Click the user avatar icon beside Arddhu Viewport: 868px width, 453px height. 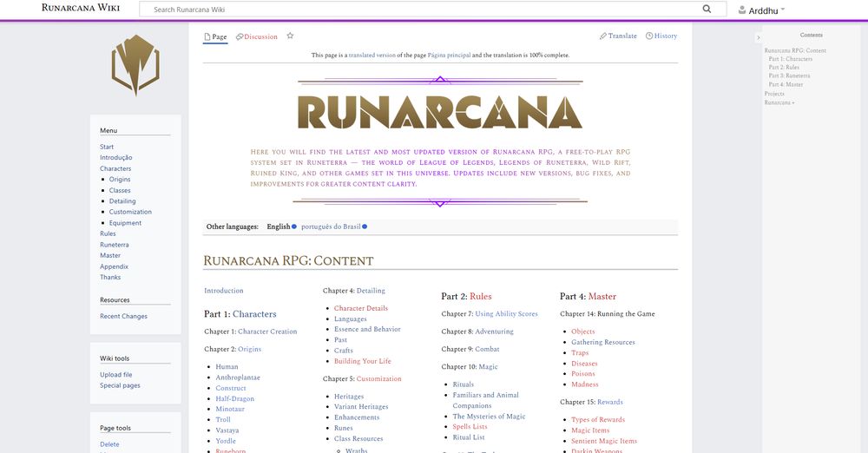(742, 10)
